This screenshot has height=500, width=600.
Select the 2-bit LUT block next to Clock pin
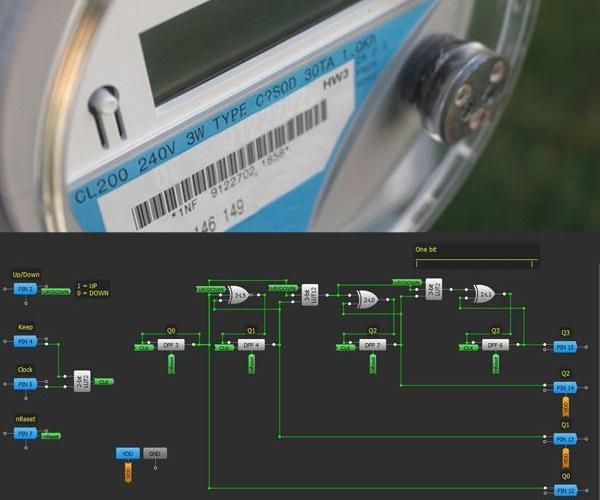(82, 381)
